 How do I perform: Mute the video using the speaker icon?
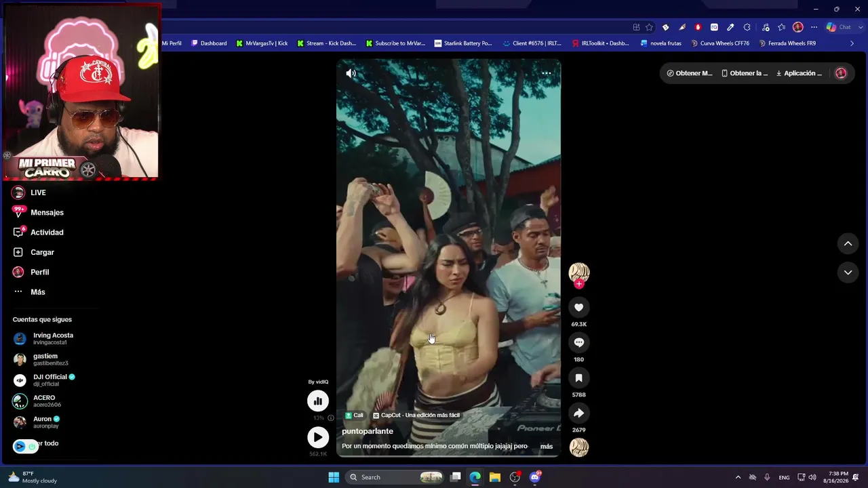point(351,73)
